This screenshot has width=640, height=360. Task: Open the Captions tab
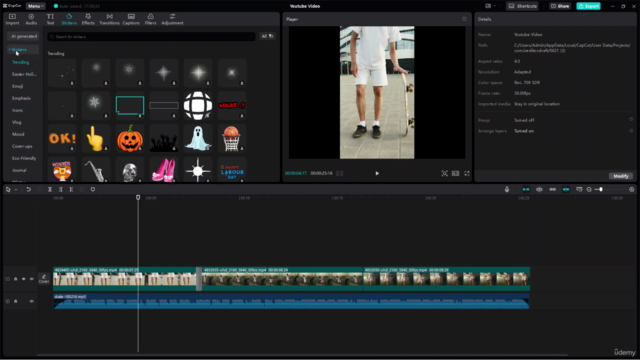(131, 19)
